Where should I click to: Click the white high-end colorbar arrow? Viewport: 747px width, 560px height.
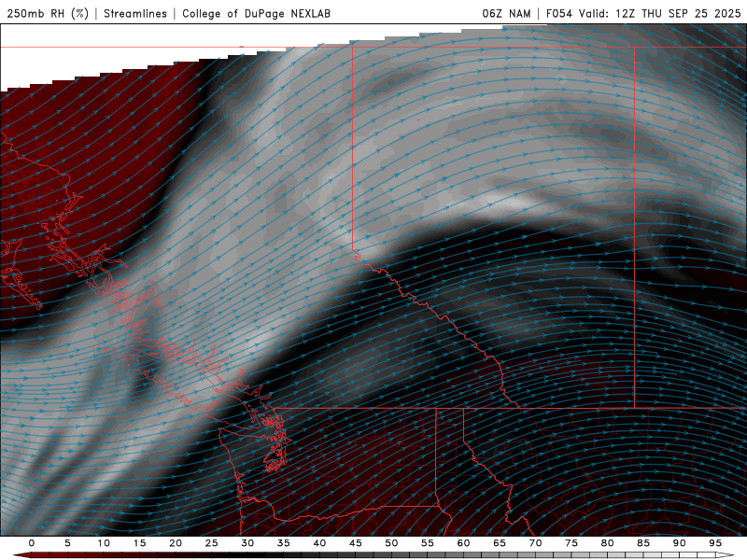click(725, 555)
